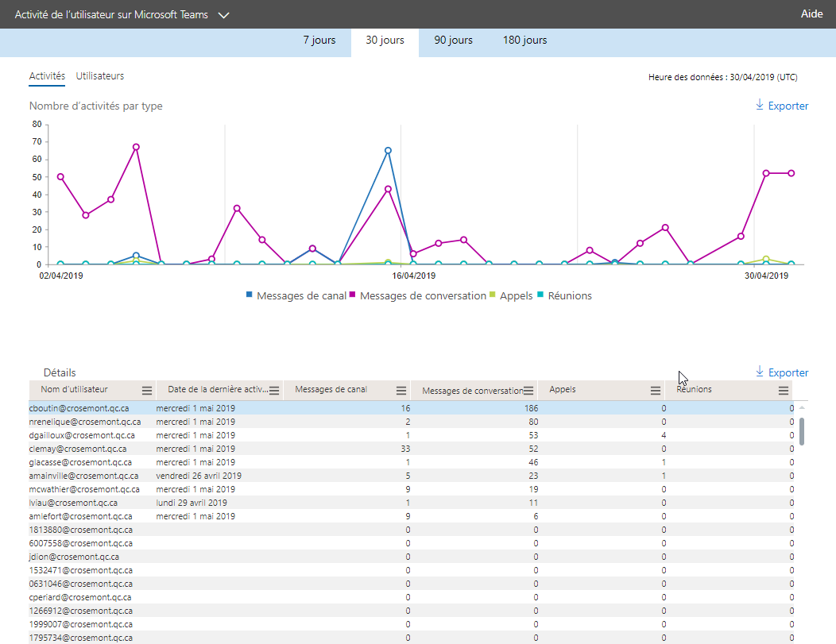
Task: Open the Appels column menu icon
Action: pyautogui.click(x=656, y=391)
